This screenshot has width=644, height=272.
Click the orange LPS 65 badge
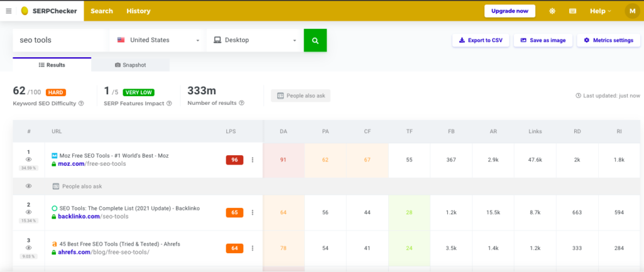click(x=235, y=212)
